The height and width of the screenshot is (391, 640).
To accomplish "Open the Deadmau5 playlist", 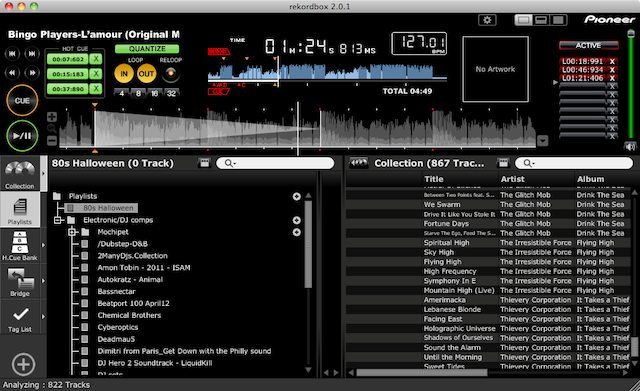I will pyautogui.click(x=116, y=340).
